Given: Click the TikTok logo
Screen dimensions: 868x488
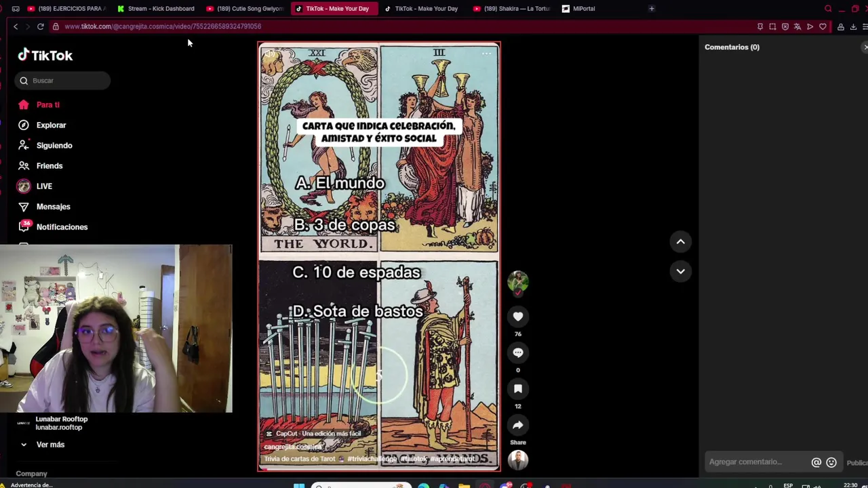Looking at the screenshot, I should [x=45, y=56].
